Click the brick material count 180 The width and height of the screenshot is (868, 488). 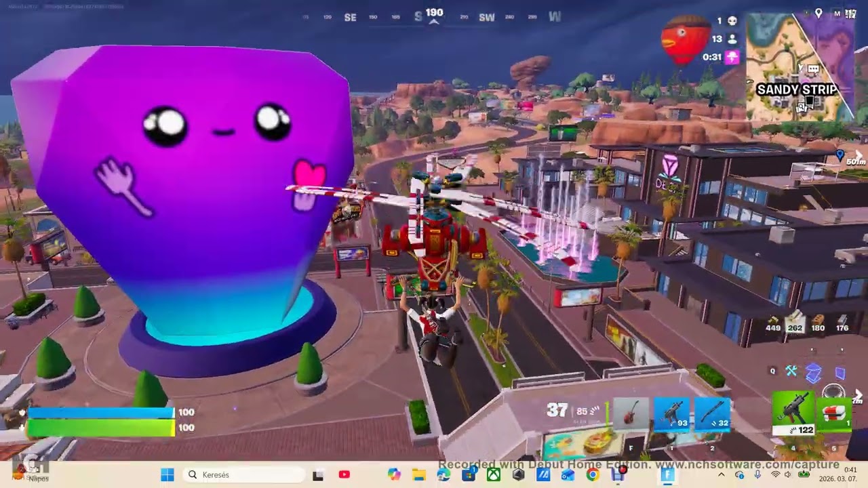point(818,324)
